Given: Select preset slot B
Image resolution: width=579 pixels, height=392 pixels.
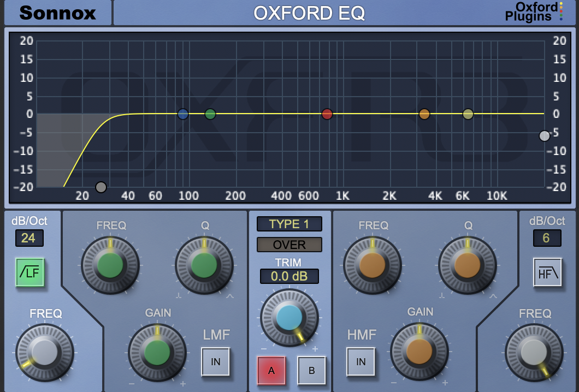Looking at the screenshot, I should [312, 371].
